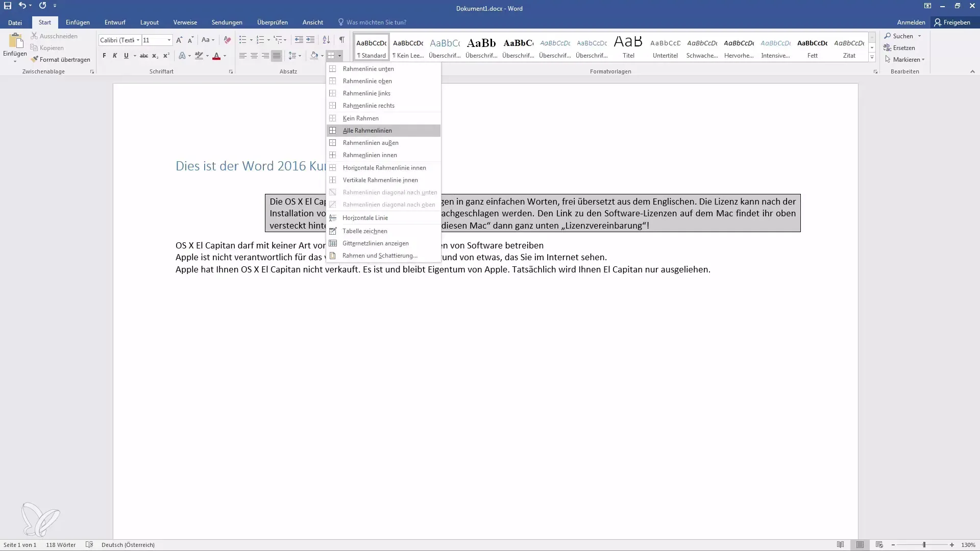Open the borders dropdown arrow

point(340,56)
